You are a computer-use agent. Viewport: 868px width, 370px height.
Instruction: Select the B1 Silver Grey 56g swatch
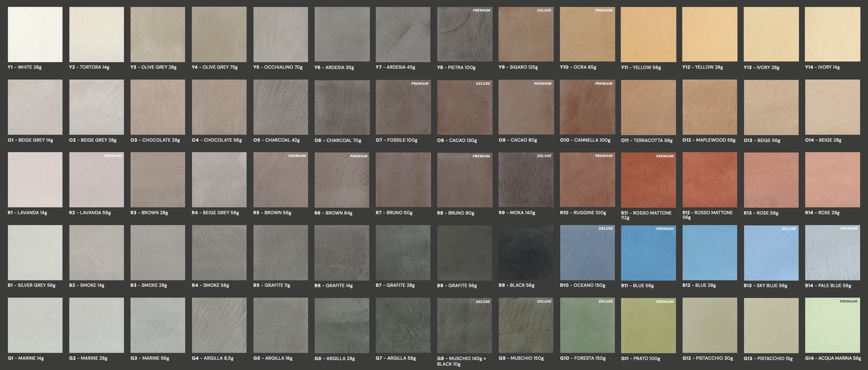click(35, 253)
